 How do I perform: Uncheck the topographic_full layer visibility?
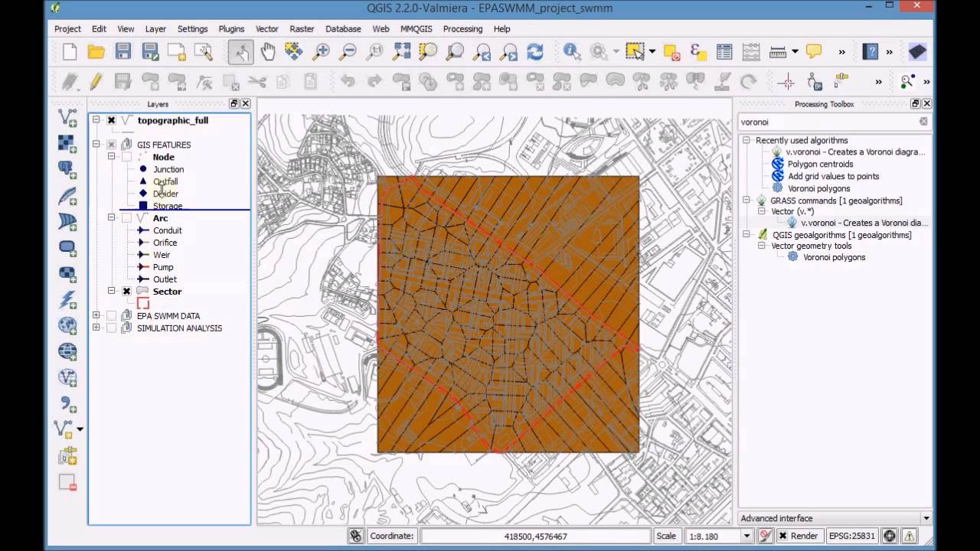[x=111, y=120]
